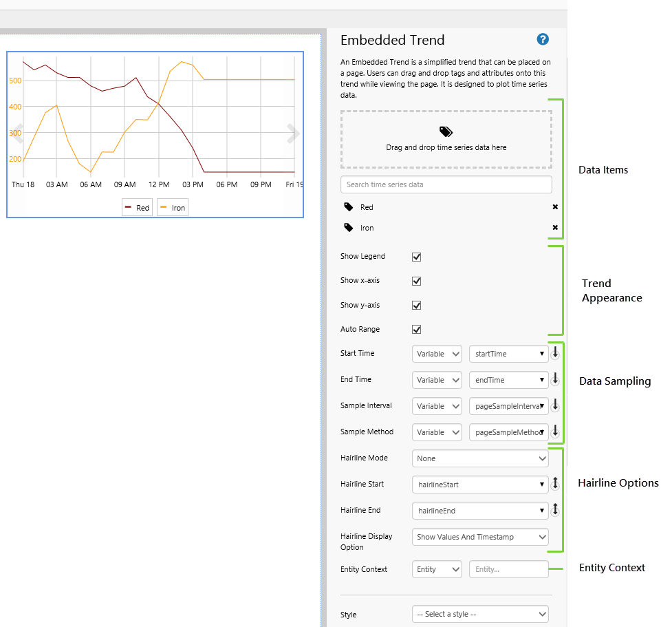Open the hairlineStart variable dropdown
Screen dimensions: 672x627
pyautogui.click(x=480, y=485)
